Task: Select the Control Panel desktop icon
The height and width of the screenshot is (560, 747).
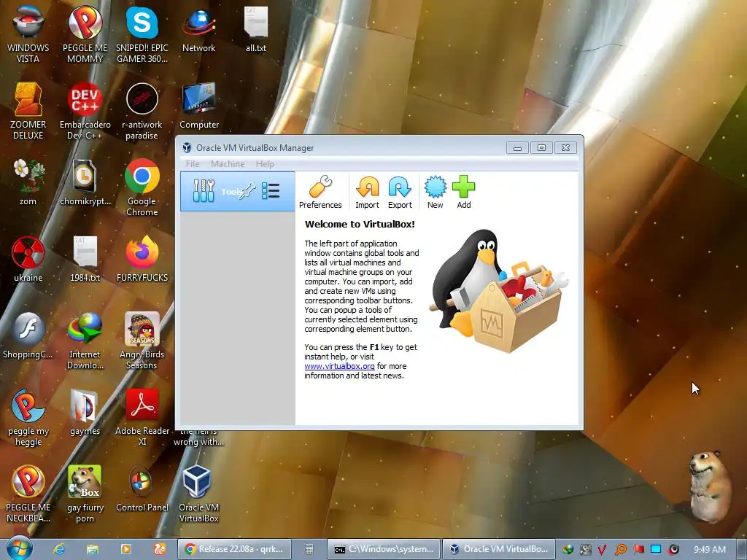Action: [x=142, y=489]
